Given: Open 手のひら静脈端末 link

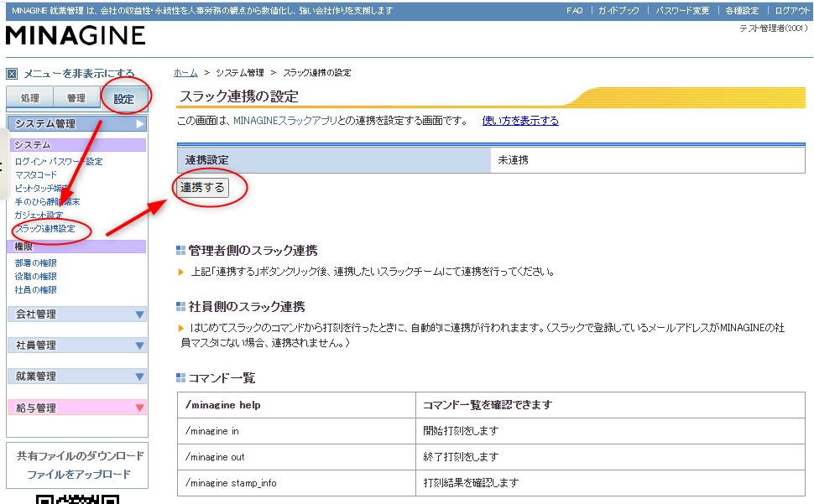Looking at the screenshot, I should [47, 202].
